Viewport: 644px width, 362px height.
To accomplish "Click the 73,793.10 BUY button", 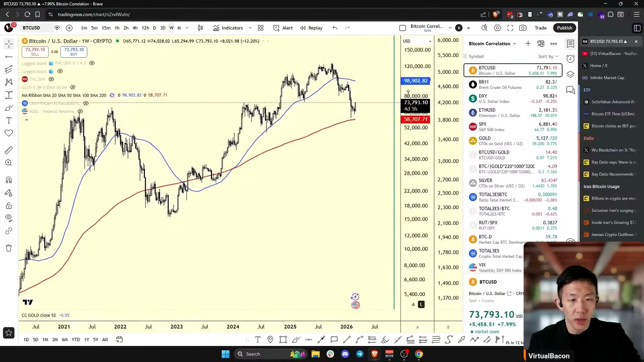I will [74, 51].
